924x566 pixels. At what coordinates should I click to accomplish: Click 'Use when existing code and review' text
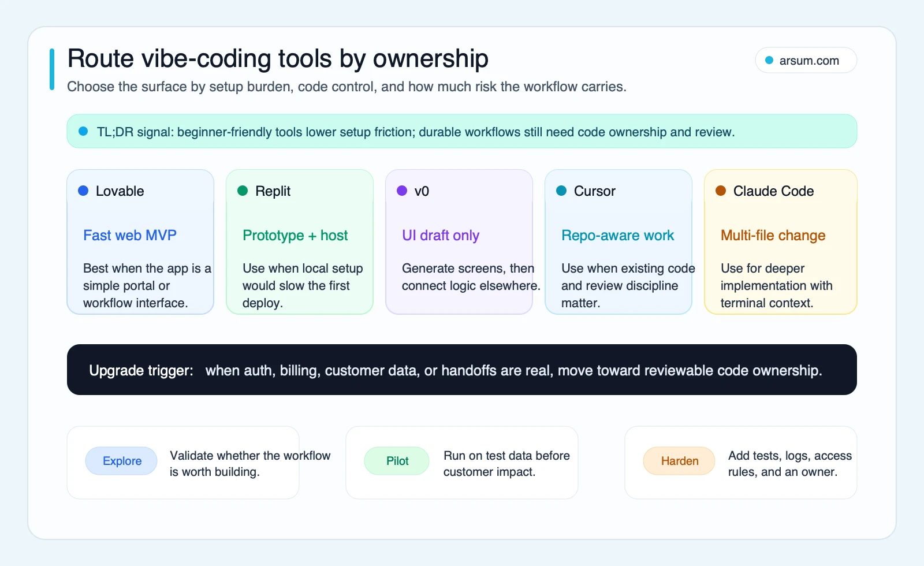(628, 285)
